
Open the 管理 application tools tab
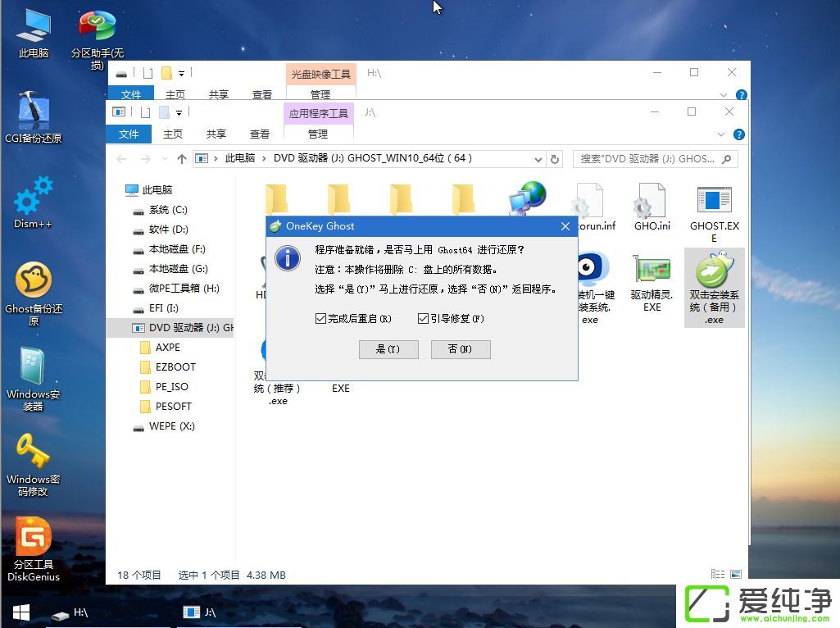(x=319, y=134)
